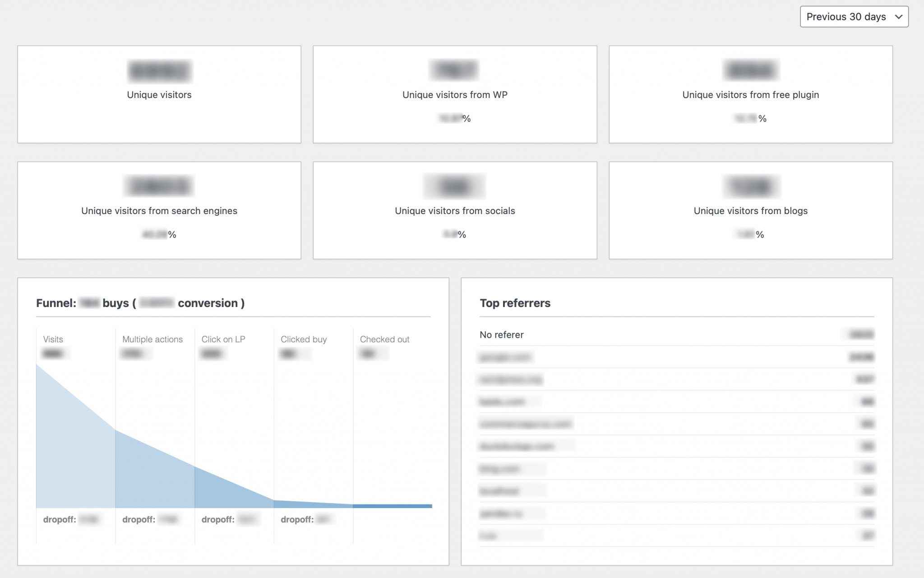The height and width of the screenshot is (578, 924).
Task: Select Unique visitors from WP card
Action: [454, 94]
